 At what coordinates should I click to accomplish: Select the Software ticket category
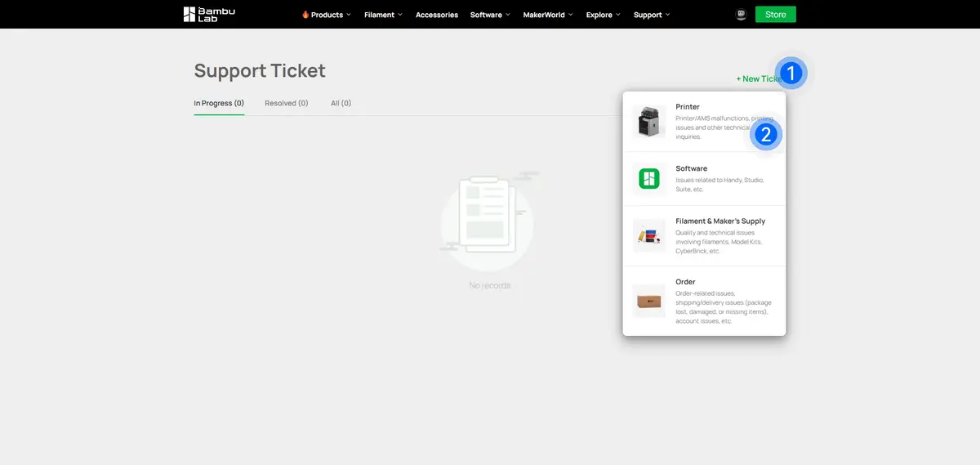pos(705,179)
